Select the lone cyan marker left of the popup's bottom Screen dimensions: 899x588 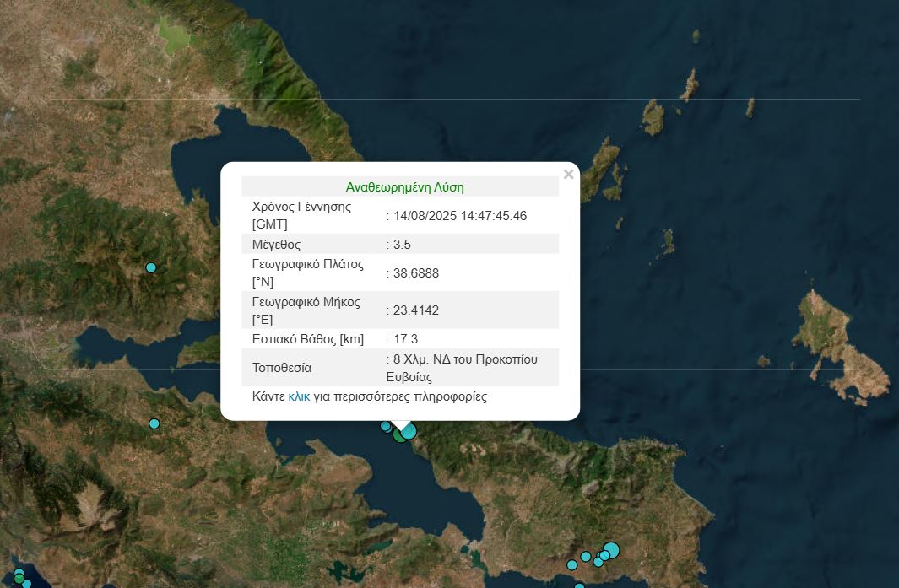154,423
